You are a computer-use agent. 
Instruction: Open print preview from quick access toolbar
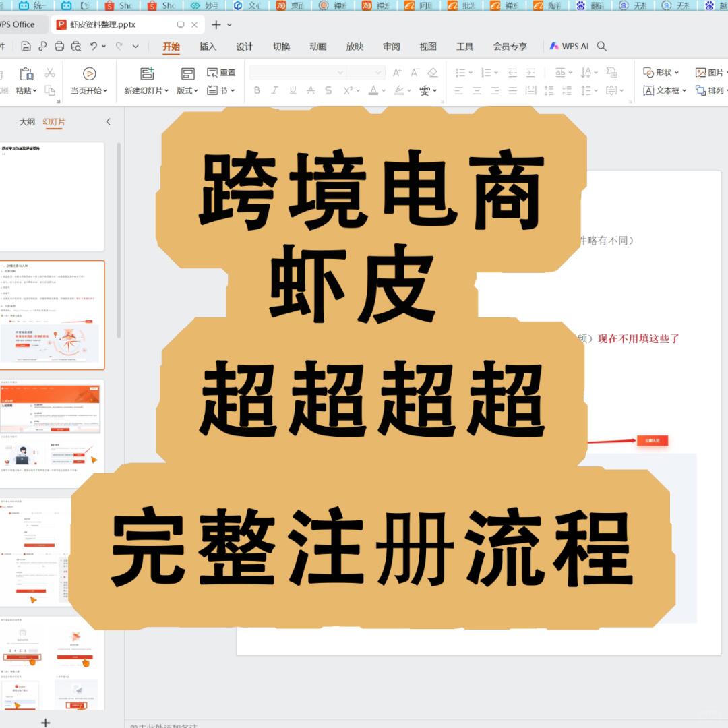(76, 46)
